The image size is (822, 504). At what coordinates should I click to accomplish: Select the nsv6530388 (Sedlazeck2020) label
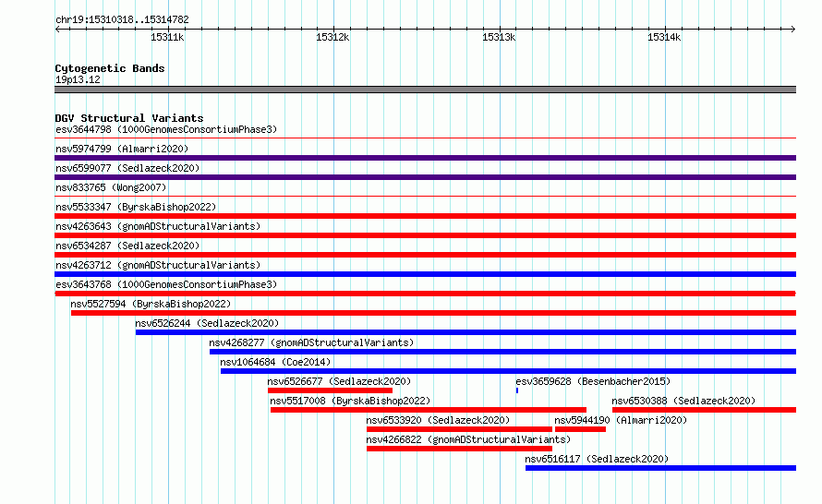tap(683, 401)
